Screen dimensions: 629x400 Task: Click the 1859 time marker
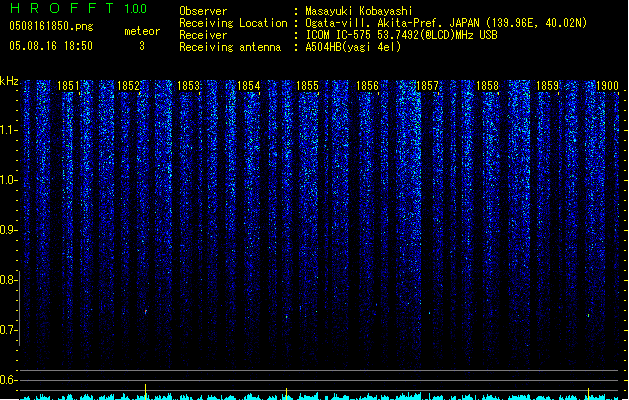[x=547, y=86]
